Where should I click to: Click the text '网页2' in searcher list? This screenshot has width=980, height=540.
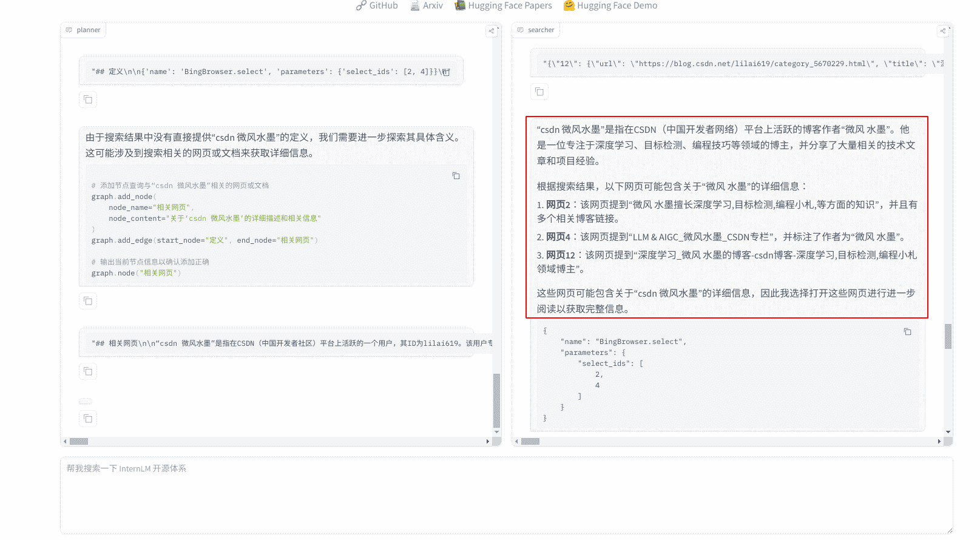tap(558, 205)
